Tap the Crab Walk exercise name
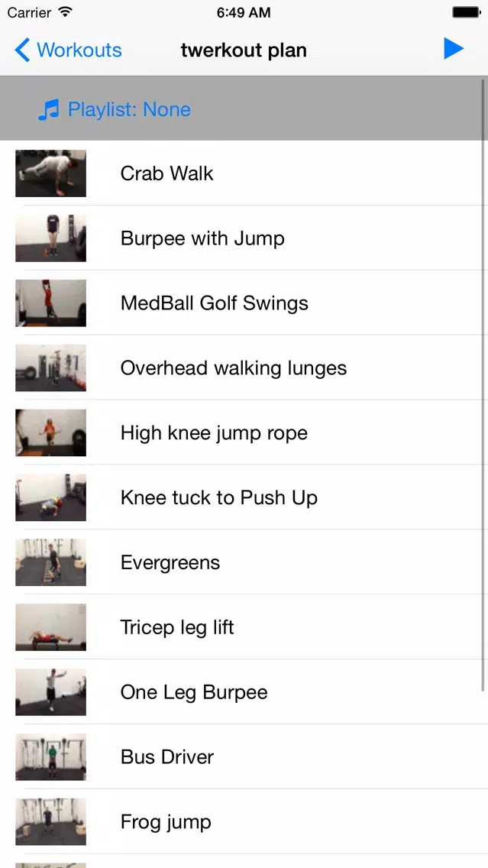 (166, 173)
